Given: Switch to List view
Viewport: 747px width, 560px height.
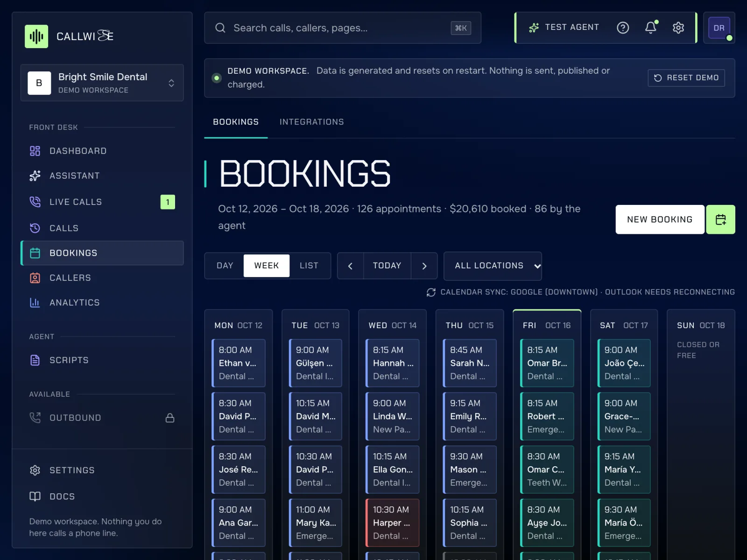Looking at the screenshot, I should coord(309,266).
